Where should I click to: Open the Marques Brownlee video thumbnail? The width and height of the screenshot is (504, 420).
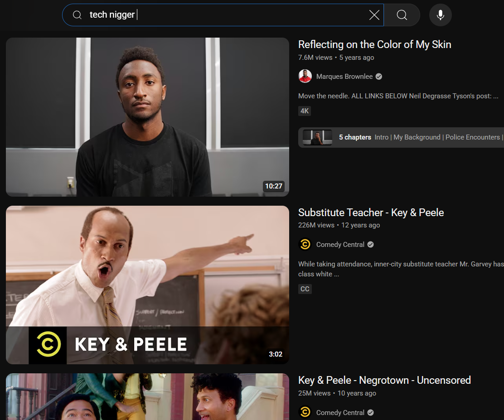[148, 117]
